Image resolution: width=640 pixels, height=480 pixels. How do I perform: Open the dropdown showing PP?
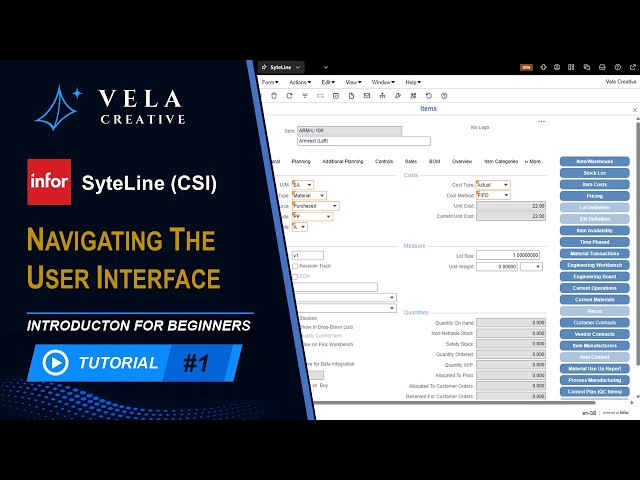pyautogui.click(x=312, y=217)
